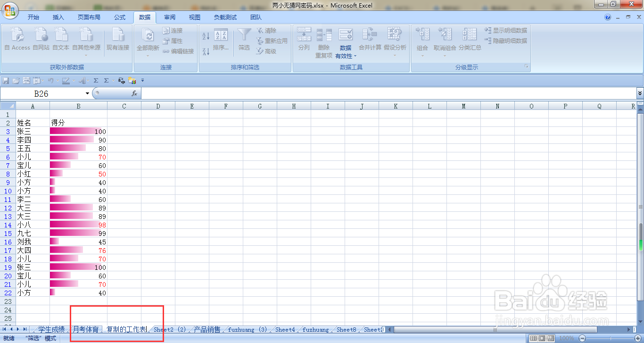Viewport: 644px width, 343px height.
Task: Click Hide Detail (隐藏明细数据) button
Action: pos(506,41)
